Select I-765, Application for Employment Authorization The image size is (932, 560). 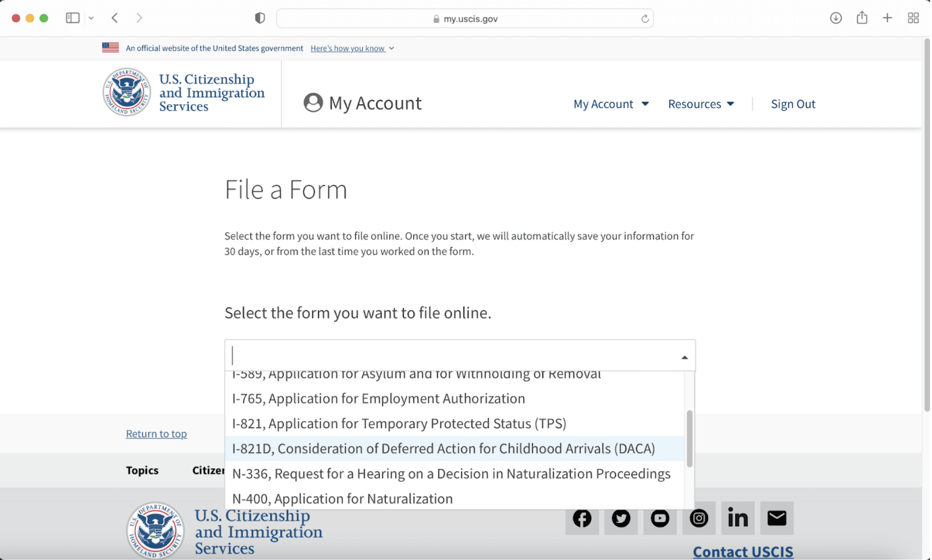(455, 398)
